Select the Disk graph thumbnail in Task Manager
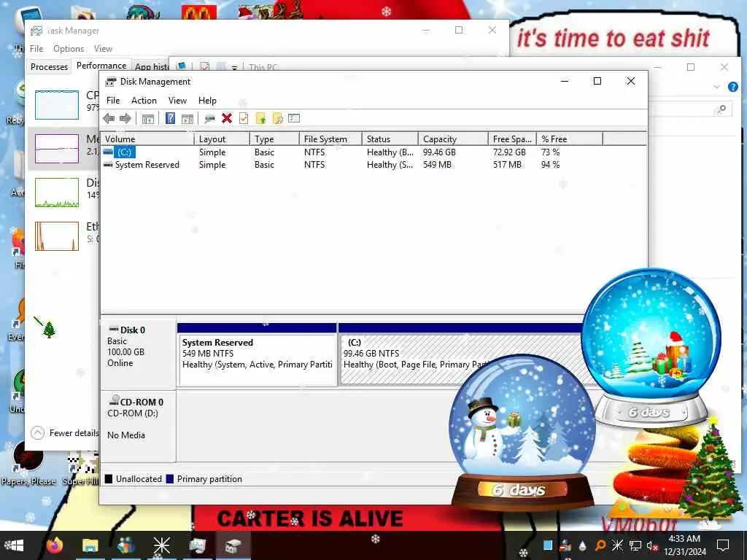 (x=57, y=192)
